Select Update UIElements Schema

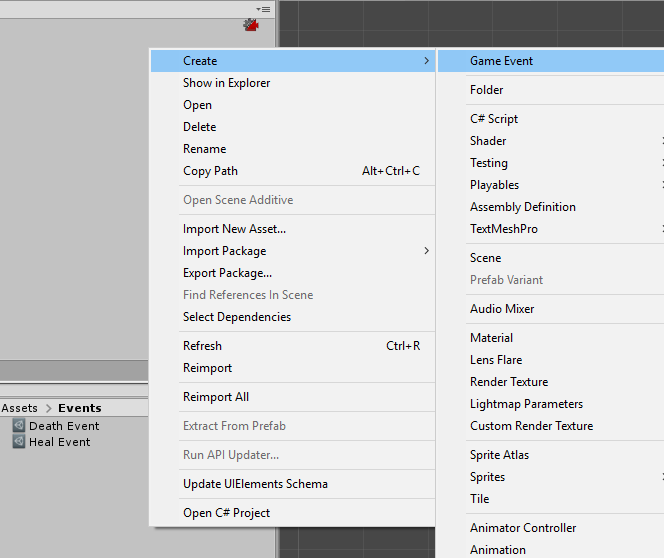point(293,484)
